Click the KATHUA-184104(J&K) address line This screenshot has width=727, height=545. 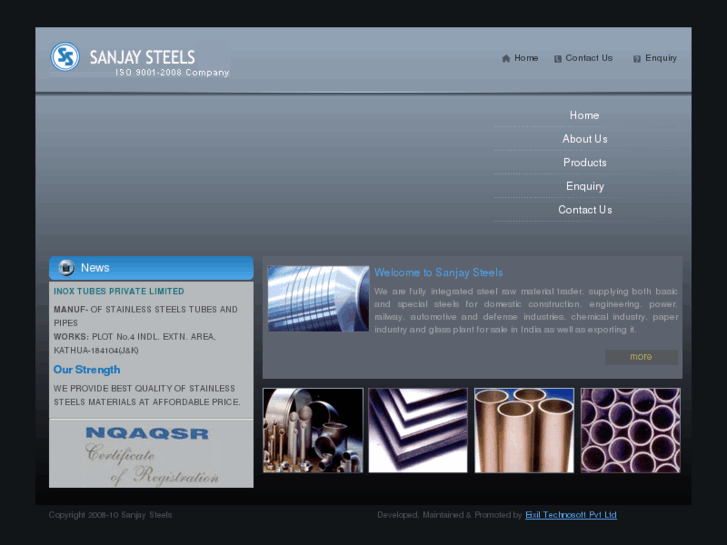point(96,350)
